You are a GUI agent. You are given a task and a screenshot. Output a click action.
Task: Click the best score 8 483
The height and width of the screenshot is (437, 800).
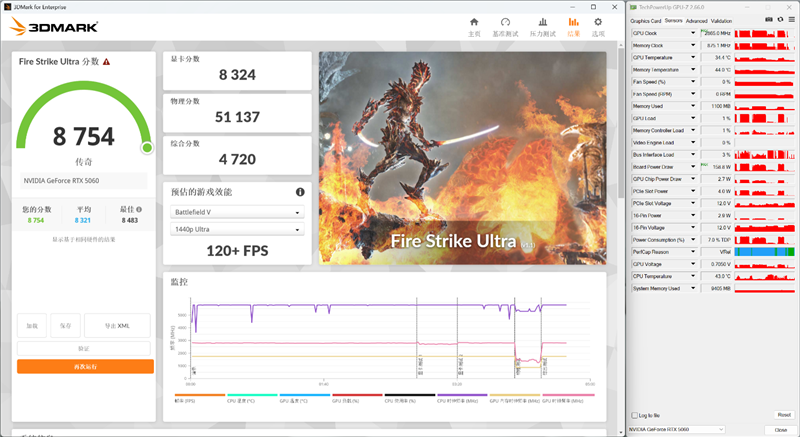point(130,220)
